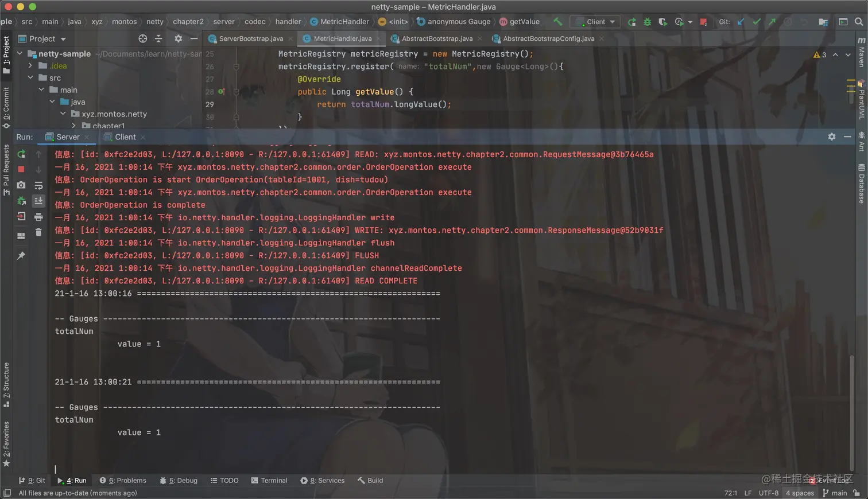
Task: Collapse all nodes in the Project panel
Action: pyautogui.click(x=159, y=38)
